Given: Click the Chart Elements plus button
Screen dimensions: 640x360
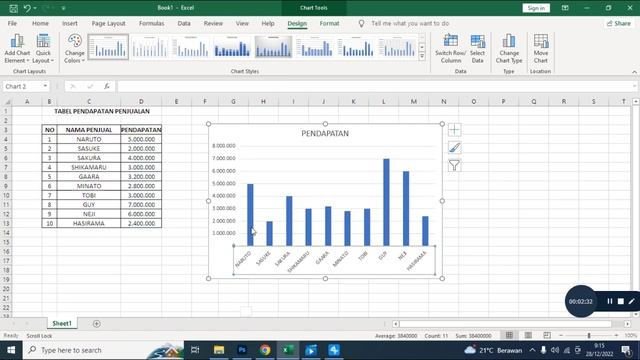Looking at the screenshot, I should [x=454, y=130].
